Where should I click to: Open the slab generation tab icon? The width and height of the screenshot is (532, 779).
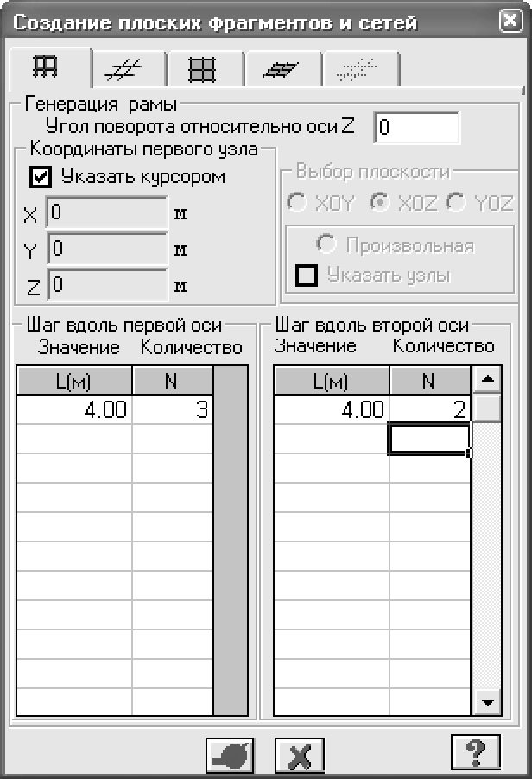(280, 70)
